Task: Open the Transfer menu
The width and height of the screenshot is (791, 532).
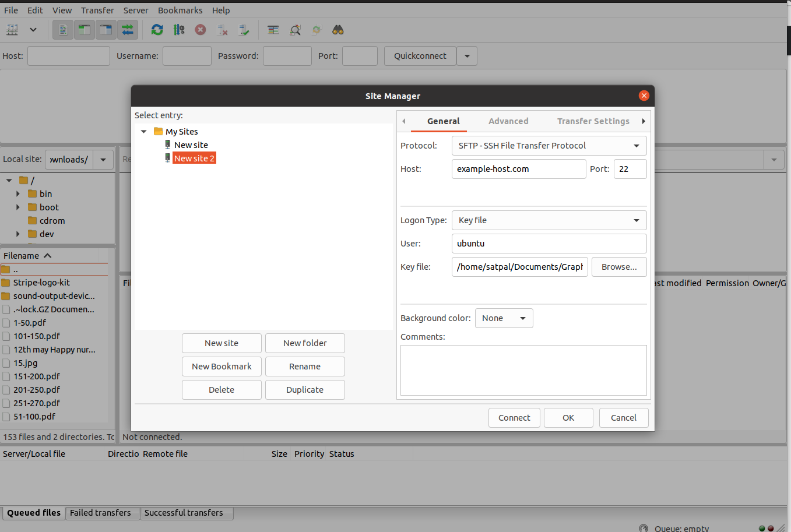Action: (97, 10)
